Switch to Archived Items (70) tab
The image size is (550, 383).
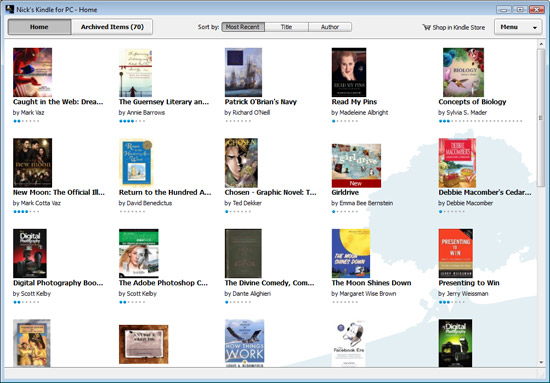(x=112, y=27)
